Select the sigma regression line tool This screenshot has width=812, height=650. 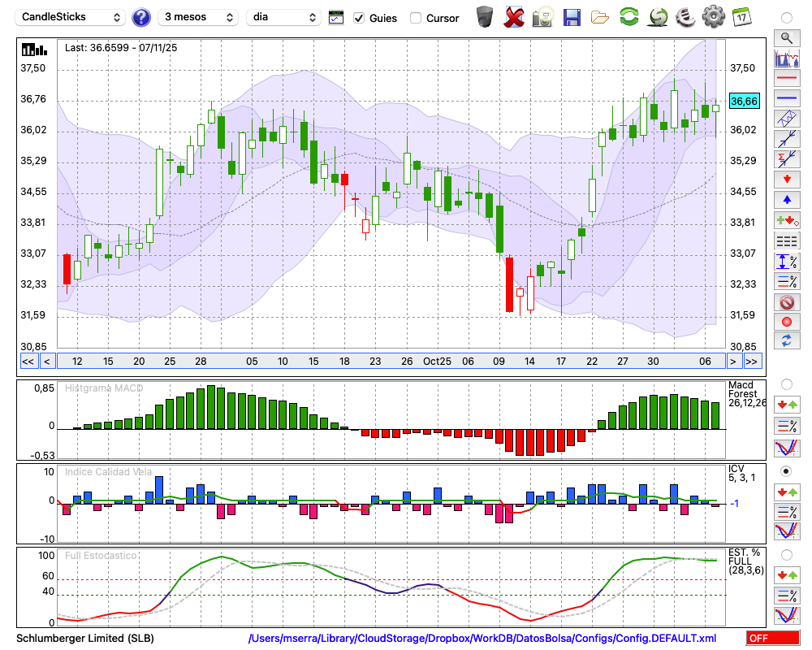pos(787,159)
